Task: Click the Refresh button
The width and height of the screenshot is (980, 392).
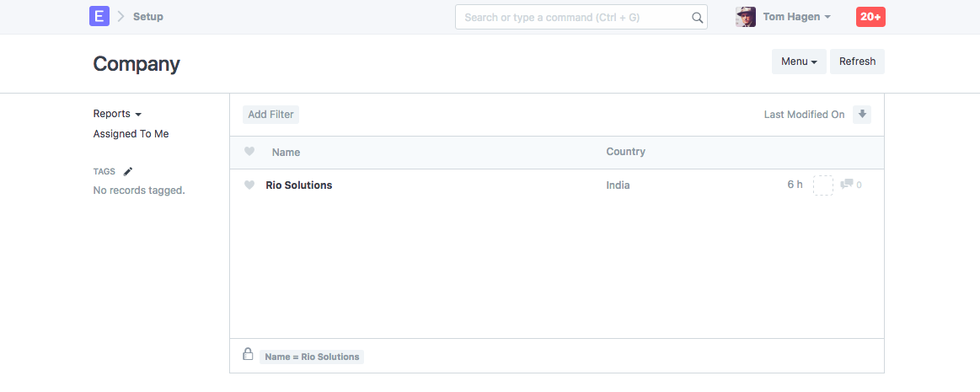Action: coord(857,62)
